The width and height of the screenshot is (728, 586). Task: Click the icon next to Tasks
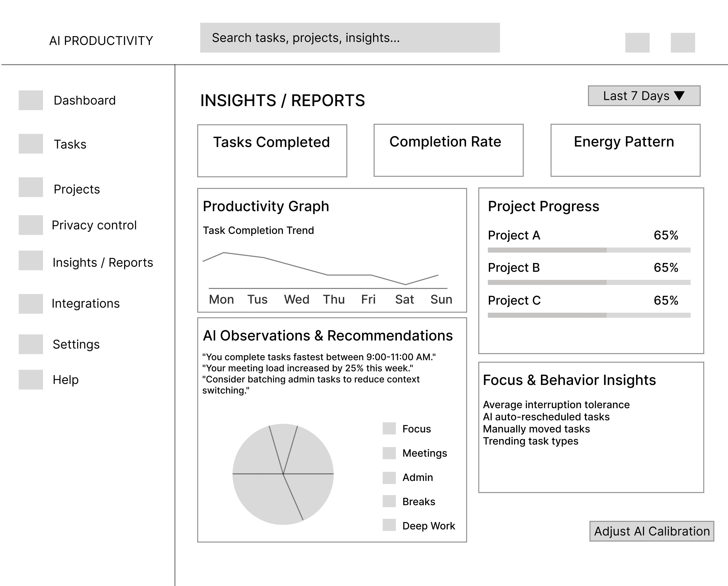click(31, 144)
